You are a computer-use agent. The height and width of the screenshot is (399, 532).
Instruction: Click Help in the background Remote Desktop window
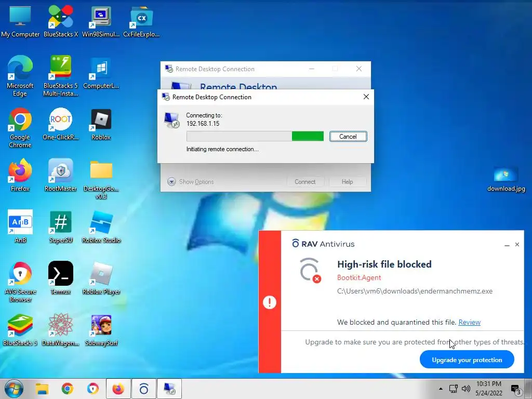pyautogui.click(x=347, y=182)
